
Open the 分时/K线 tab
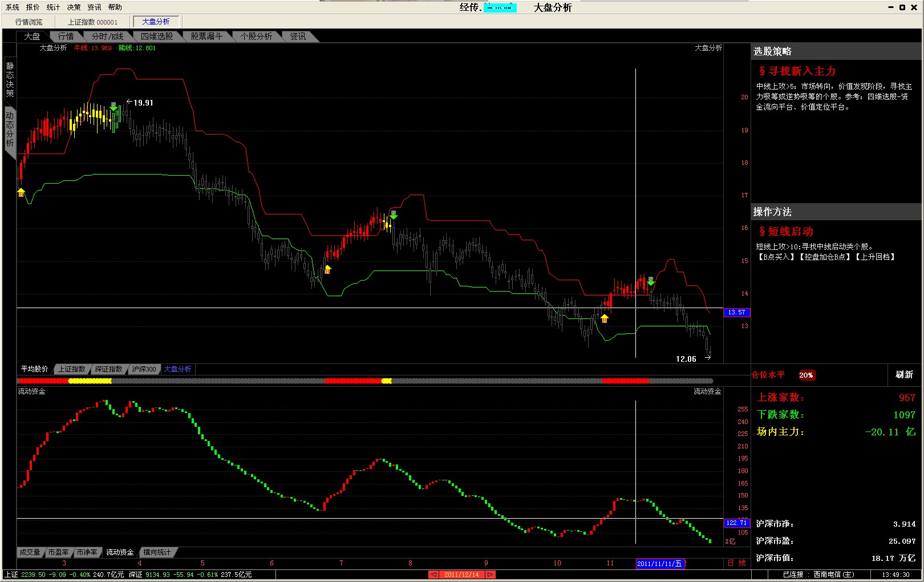(108, 37)
